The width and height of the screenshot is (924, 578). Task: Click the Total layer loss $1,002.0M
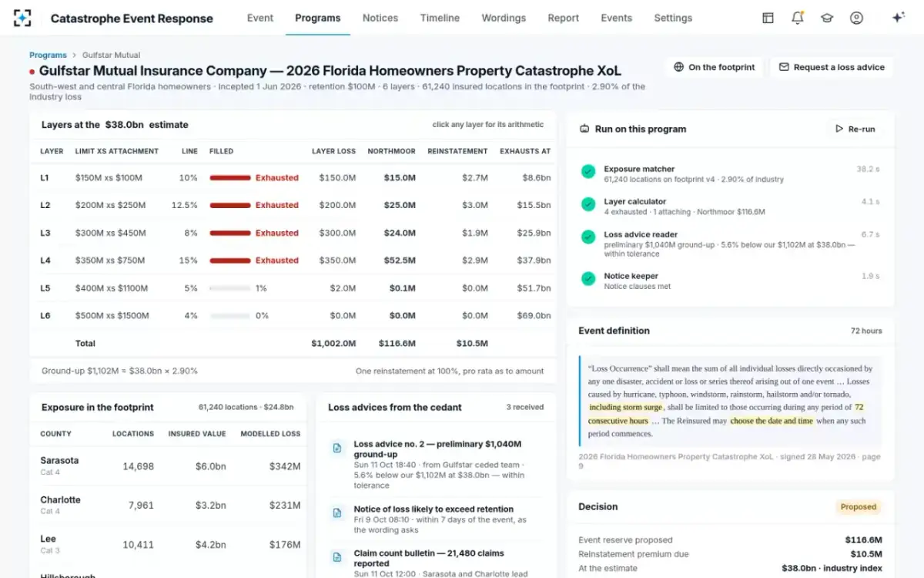(333, 344)
